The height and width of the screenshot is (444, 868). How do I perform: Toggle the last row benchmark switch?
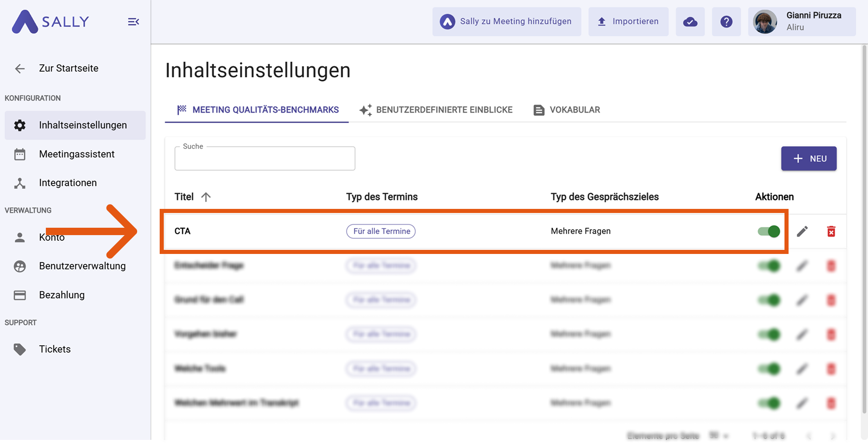click(x=769, y=403)
